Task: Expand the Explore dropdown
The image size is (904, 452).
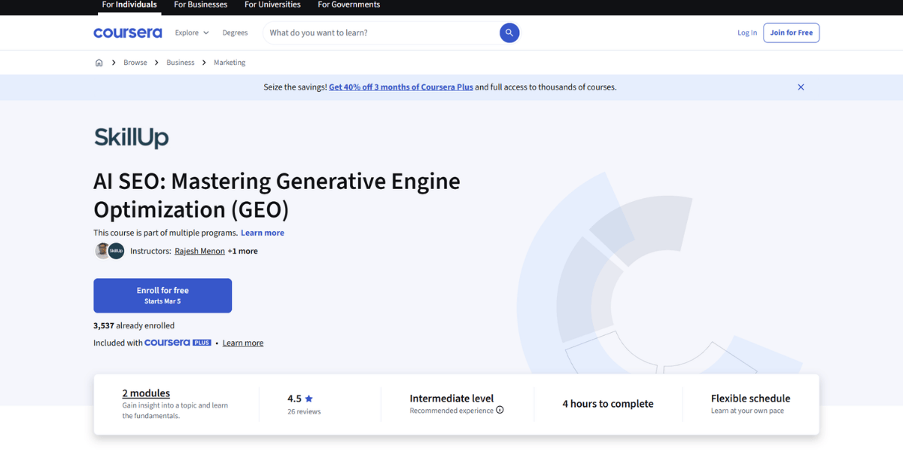Action: pyautogui.click(x=192, y=33)
